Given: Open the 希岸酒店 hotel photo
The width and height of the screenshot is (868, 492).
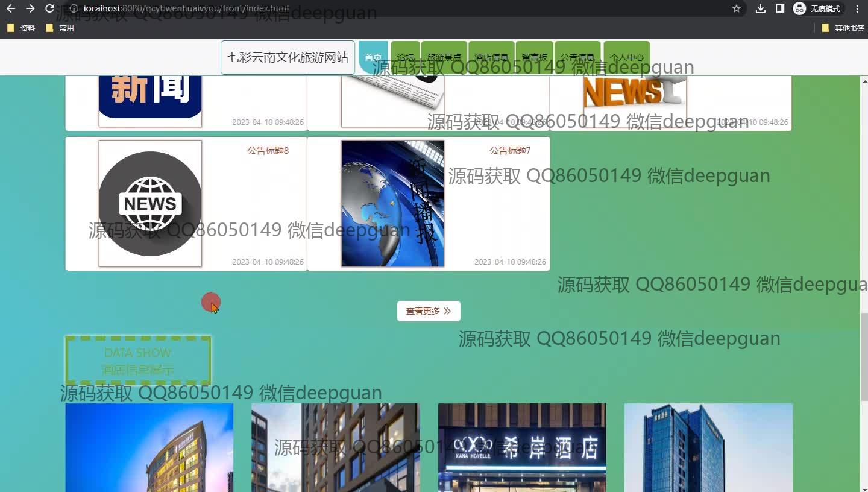Looking at the screenshot, I should pyautogui.click(x=522, y=447).
